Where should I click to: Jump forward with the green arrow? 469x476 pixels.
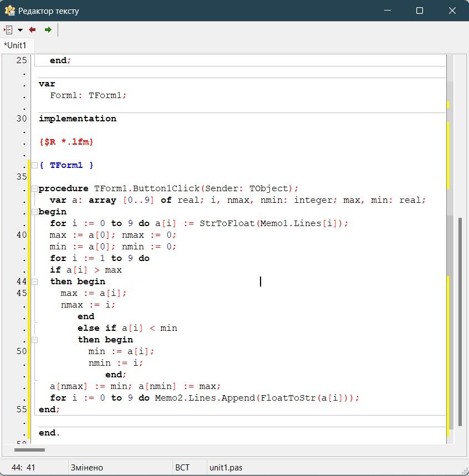[x=48, y=30]
